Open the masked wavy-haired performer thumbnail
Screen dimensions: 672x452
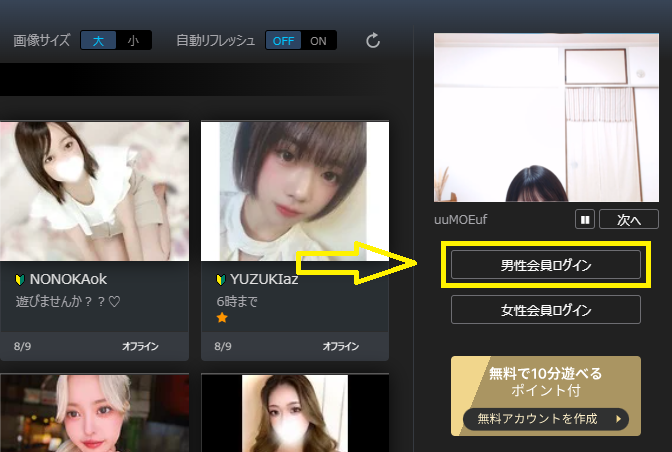pyautogui.click(x=295, y=413)
